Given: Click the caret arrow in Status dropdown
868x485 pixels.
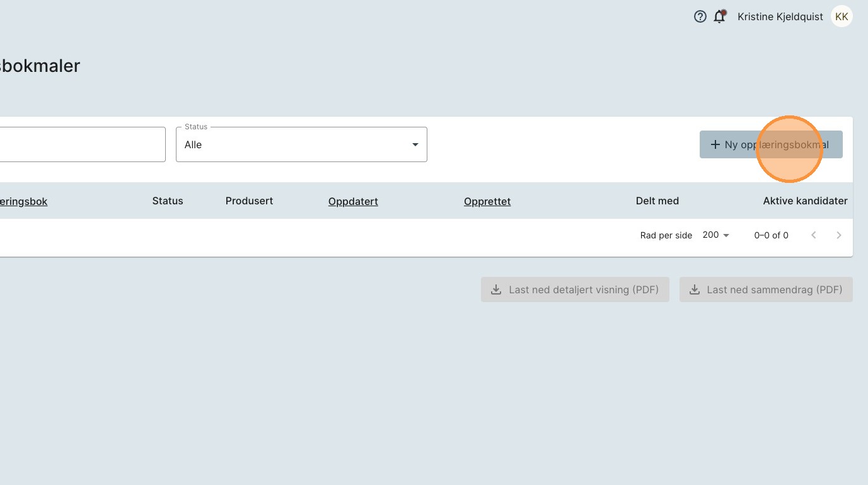Looking at the screenshot, I should tap(415, 144).
